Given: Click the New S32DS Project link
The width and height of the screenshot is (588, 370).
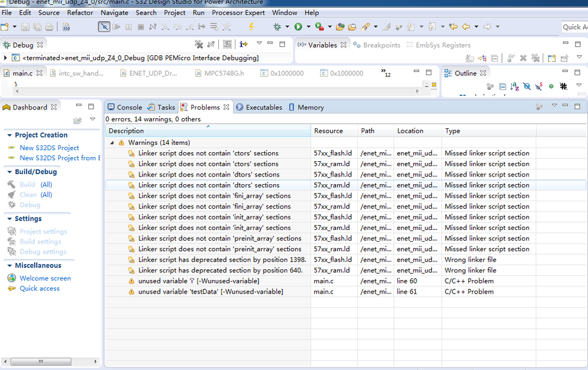Looking at the screenshot, I should (49, 148).
